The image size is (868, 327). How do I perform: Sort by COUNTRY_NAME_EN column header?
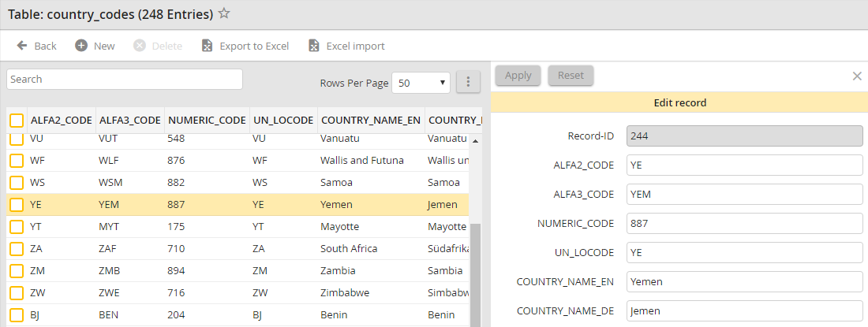[x=371, y=121]
